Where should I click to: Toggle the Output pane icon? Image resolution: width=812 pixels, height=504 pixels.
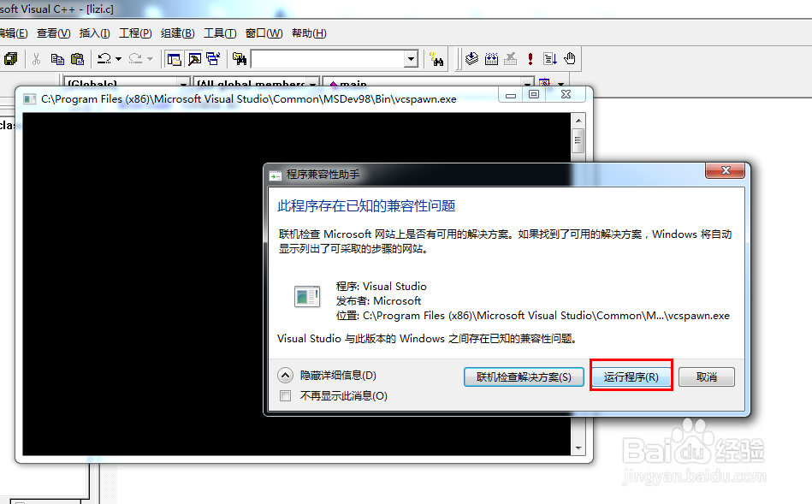(195, 59)
